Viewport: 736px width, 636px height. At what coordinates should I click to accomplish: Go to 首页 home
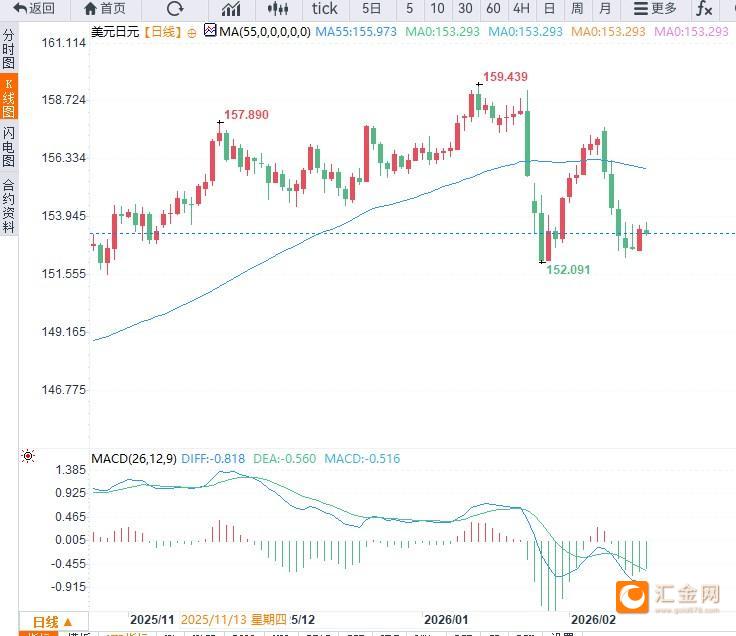coord(105,8)
